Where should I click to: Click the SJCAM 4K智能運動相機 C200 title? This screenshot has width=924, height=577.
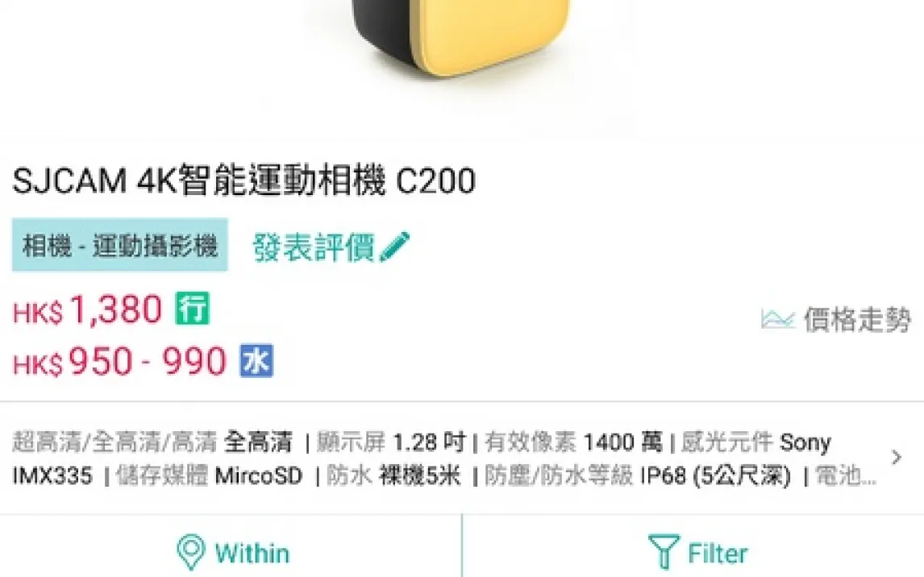coord(244,181)
